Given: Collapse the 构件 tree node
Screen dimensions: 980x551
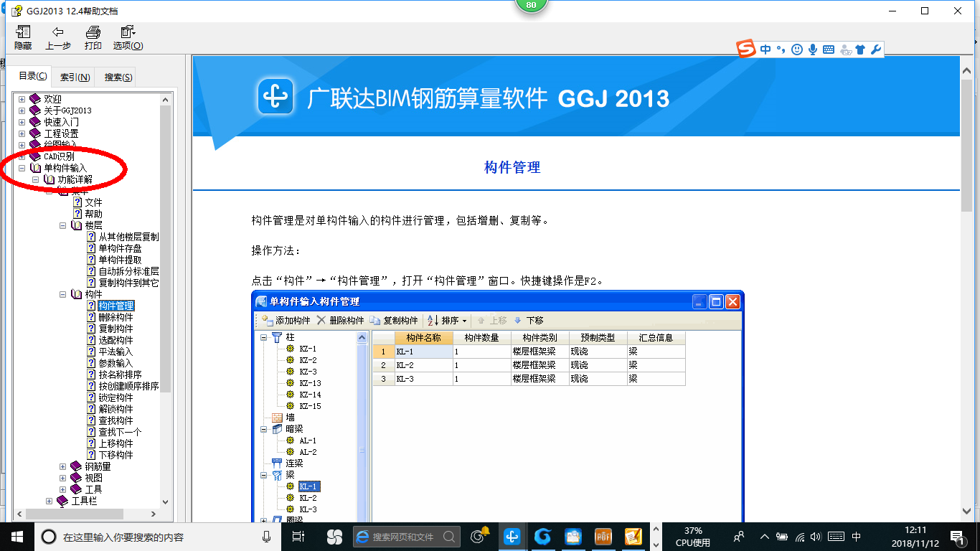Looking at the screenshot, I should (x=63, y=294).
